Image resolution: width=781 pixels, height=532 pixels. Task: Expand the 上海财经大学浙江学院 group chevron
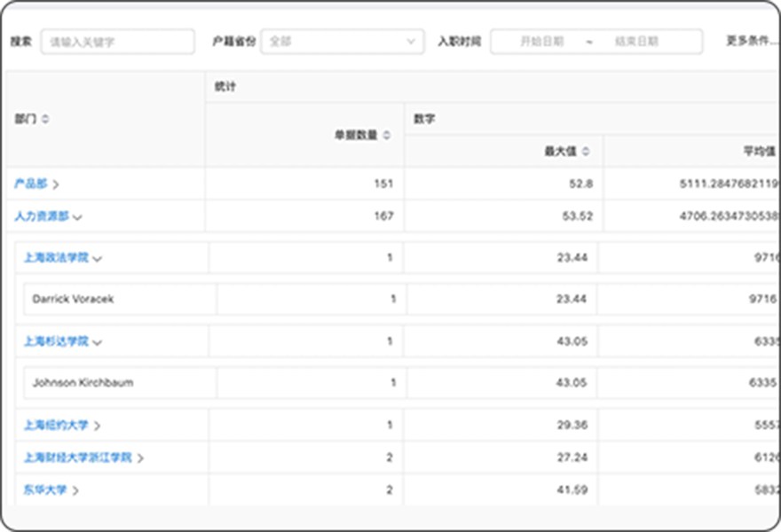140,458
